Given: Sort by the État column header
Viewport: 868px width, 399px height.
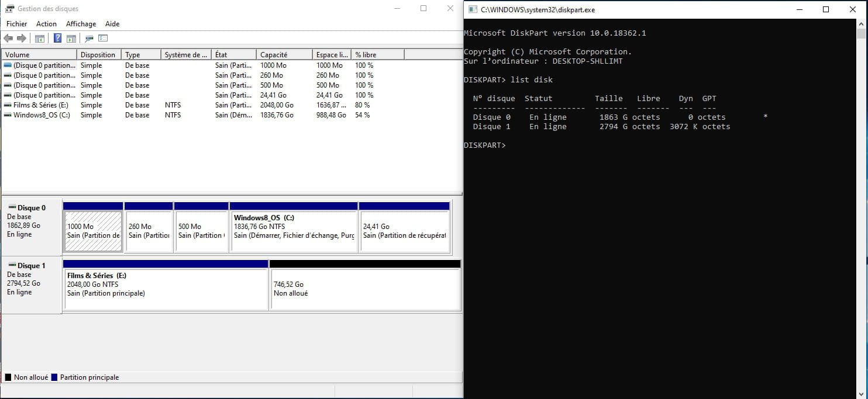Looking at the screenshot, I should pyautogui.click(x=234, y=55).
